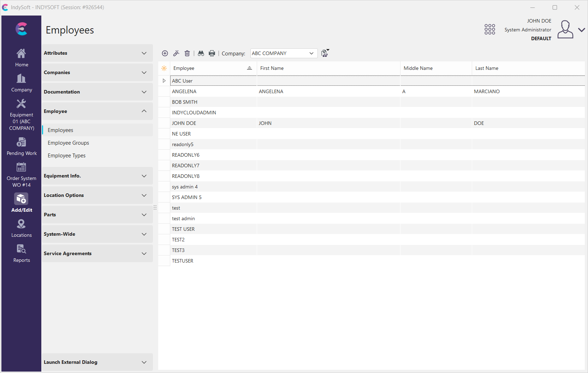This screenshot has width=588, height=373.
Task: Expand the Attributes section
Action: click(97, 53)
